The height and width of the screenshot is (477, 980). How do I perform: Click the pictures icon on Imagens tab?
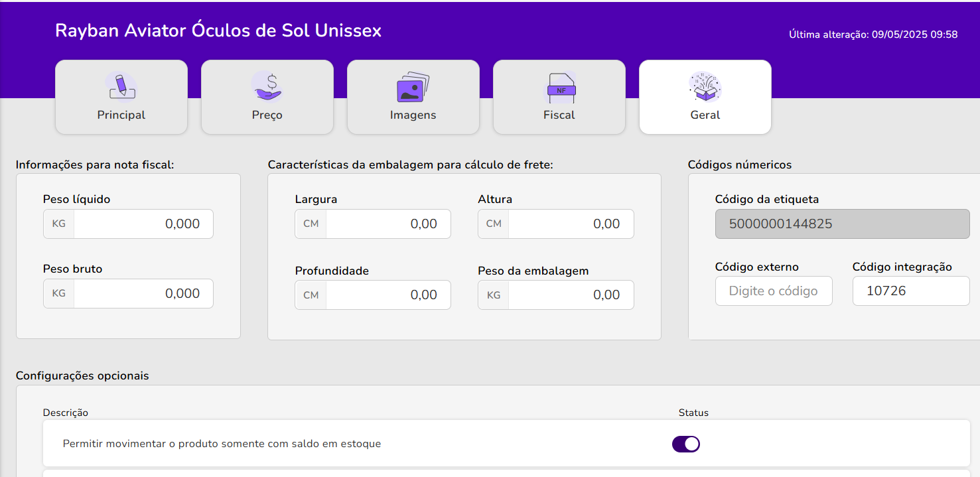pyautogui.click(x=413, y=86)
